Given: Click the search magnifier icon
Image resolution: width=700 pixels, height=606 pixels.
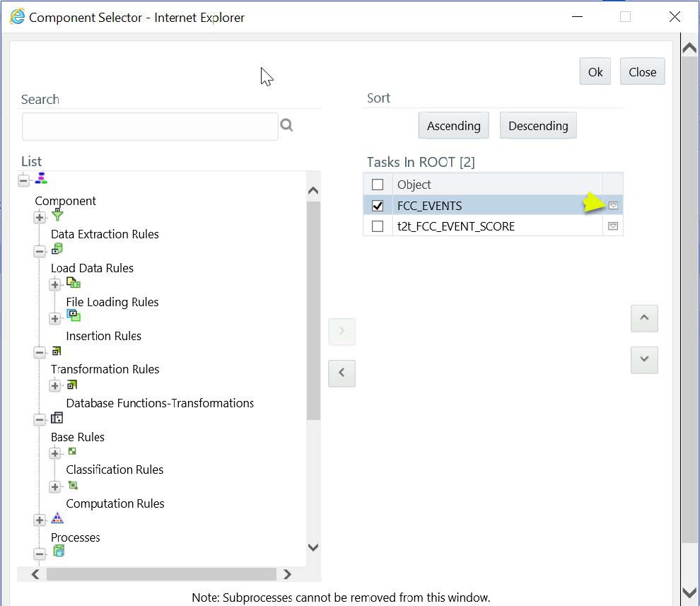Looking at the screenshot, I should click(286, 124).
